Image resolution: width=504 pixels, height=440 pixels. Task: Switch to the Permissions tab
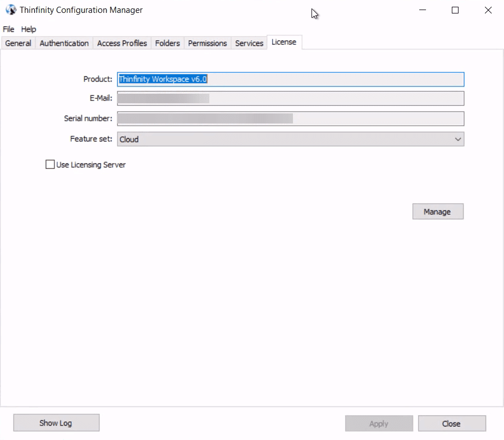coord(207,43)
